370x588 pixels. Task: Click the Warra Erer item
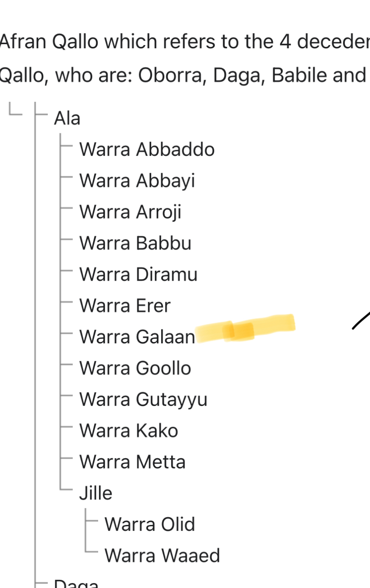pyautogui.click(x=125, y=306)
